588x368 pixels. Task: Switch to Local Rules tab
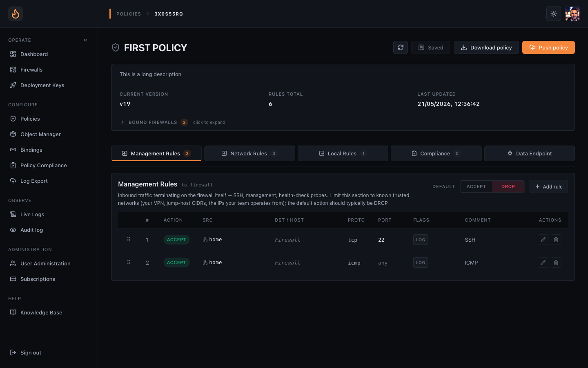point(343,153)
